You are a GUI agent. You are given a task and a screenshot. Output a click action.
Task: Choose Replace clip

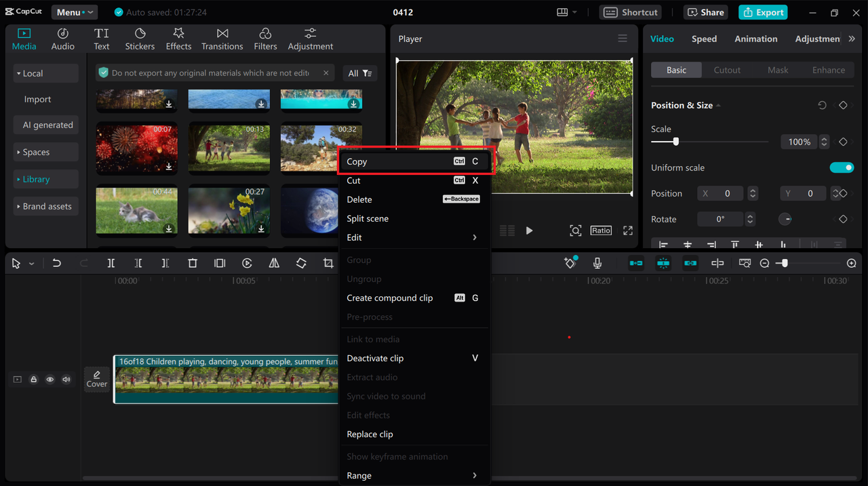[x=414, y=434]
